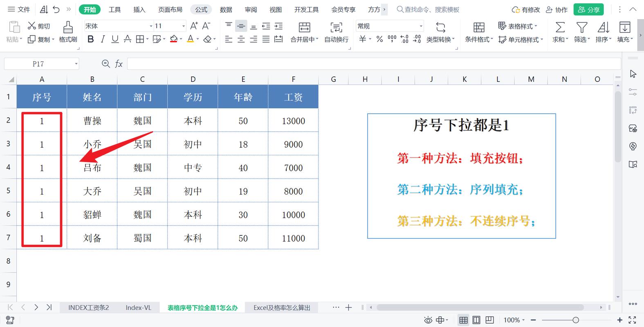Increase font size with A+ icon
The image size is (644, 327).
(x=194, y=26)
